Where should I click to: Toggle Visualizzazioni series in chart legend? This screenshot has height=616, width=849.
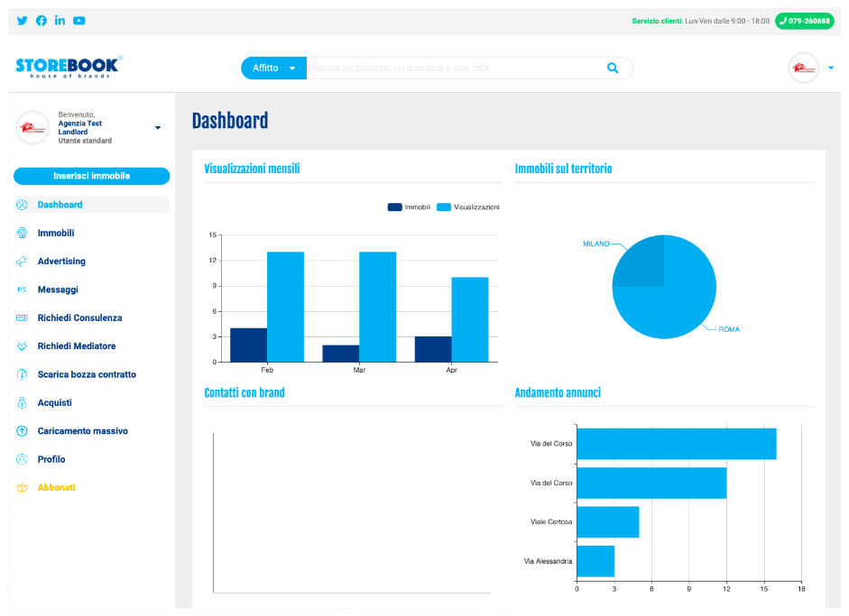[x=467, y=207]
